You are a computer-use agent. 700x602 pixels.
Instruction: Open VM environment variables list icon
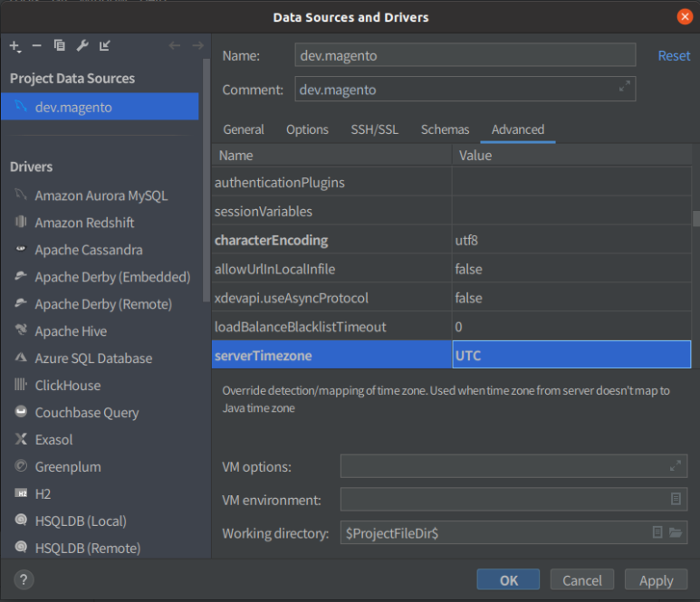click(676, 499)
